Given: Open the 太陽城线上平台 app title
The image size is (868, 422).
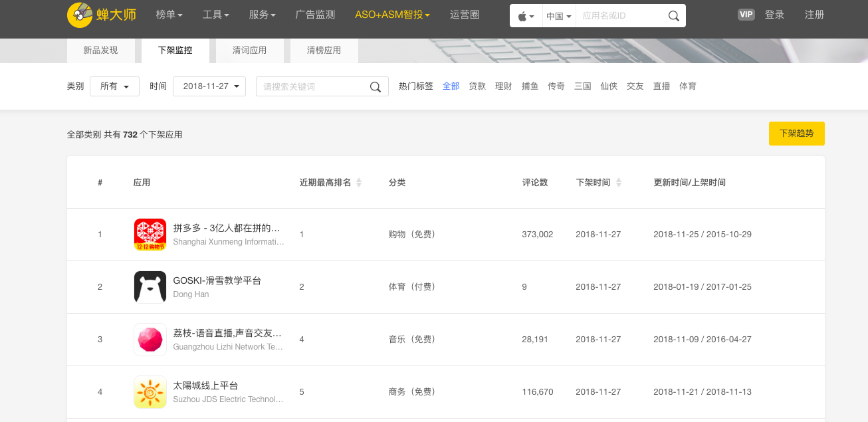Looking at the screenshot, I should 205,385.
